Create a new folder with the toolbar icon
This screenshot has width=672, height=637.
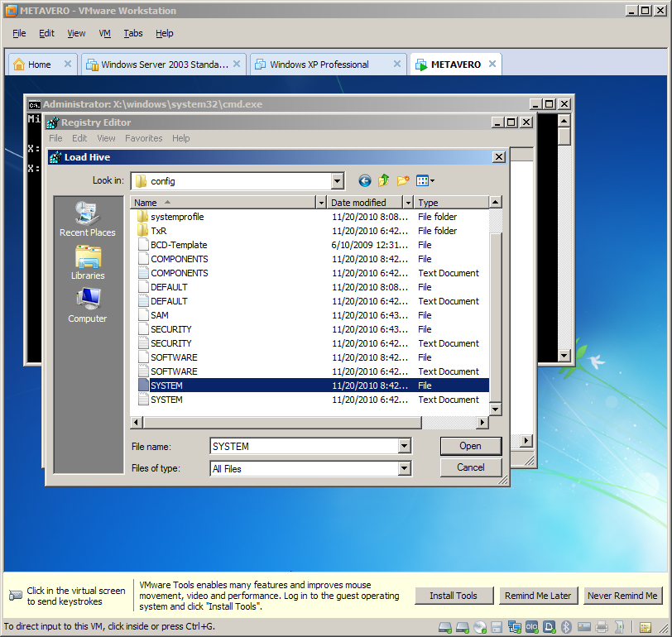[403, 181]
